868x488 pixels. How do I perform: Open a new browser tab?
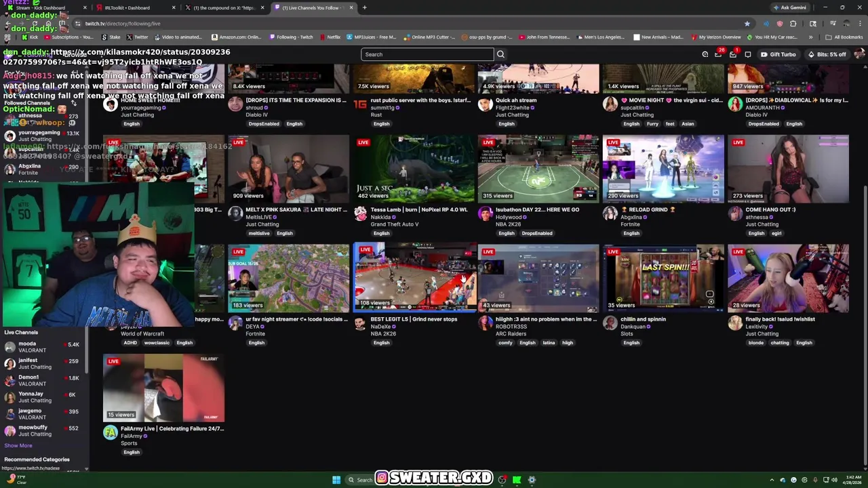click(364, 7)
